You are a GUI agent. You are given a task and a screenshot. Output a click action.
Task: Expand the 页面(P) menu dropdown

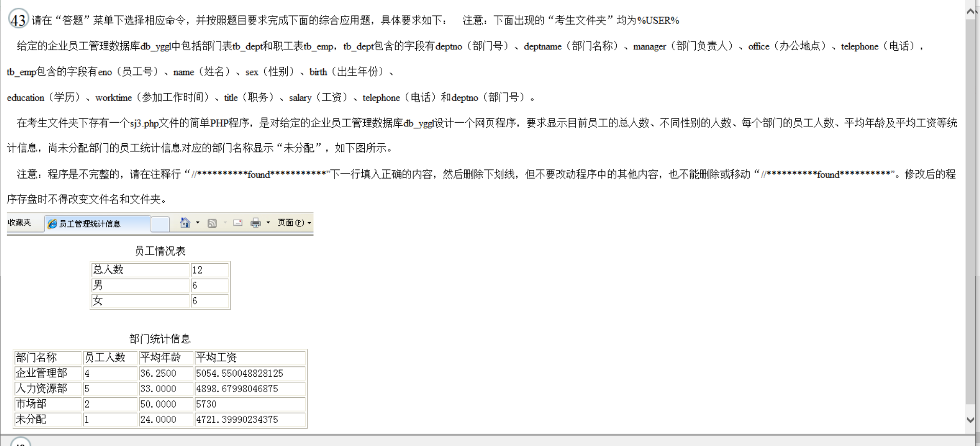tap(295, 223)
